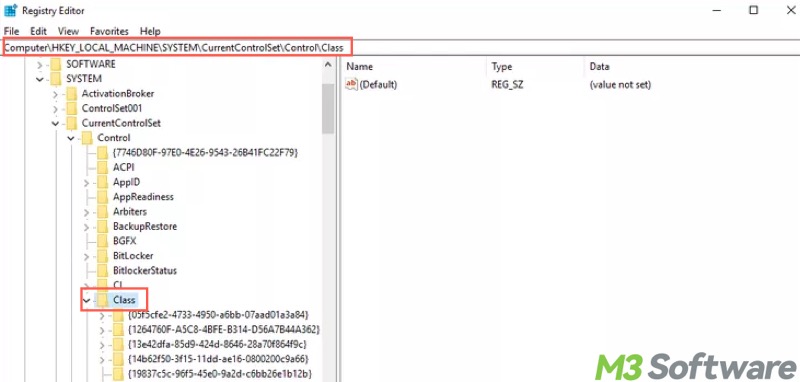Click the AppReadiness folder icon
Viewport: 800px width, 382px height.
tap(103, 197)
